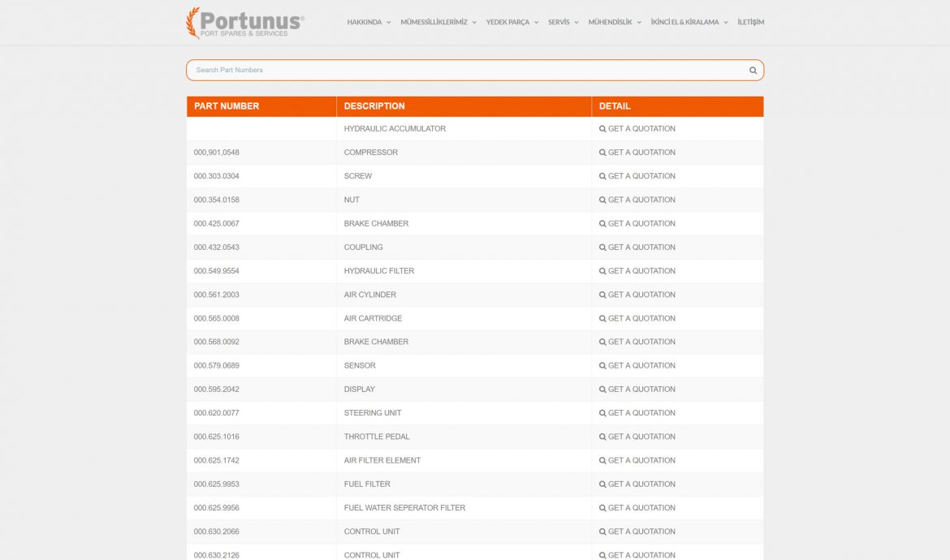Open the SERVİS menu
Image resolution: width=950 pixels, height=560 pixels.
click(563, 23)
